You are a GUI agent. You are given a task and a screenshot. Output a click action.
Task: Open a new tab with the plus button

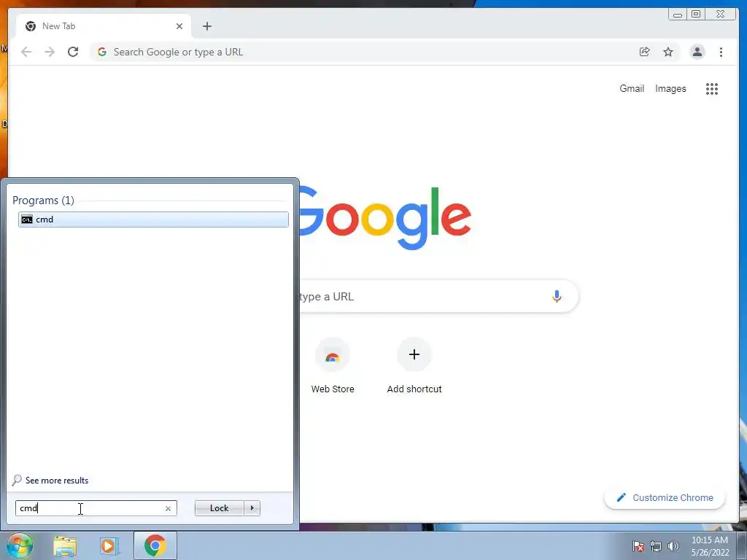[x=206, y=26]
